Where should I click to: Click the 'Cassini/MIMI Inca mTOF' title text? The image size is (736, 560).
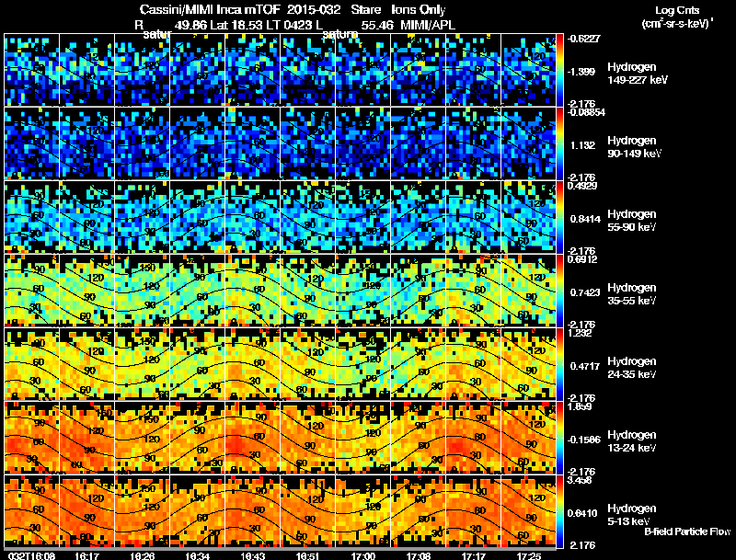210,10
